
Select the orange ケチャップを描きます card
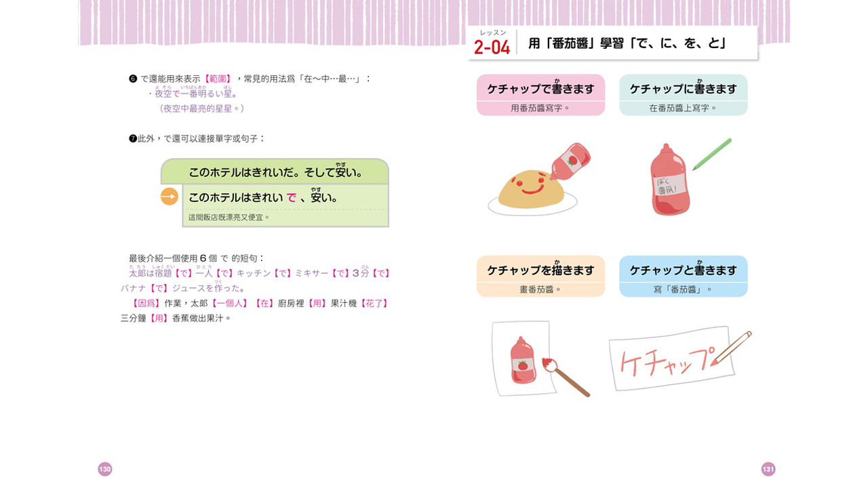(x=540, y=276)
